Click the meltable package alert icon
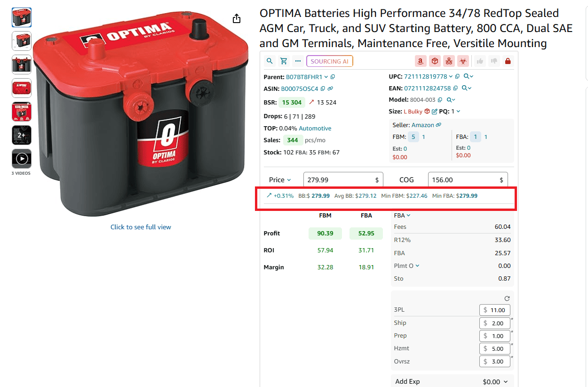Screen dimensions: 588x387 (435, 61)
